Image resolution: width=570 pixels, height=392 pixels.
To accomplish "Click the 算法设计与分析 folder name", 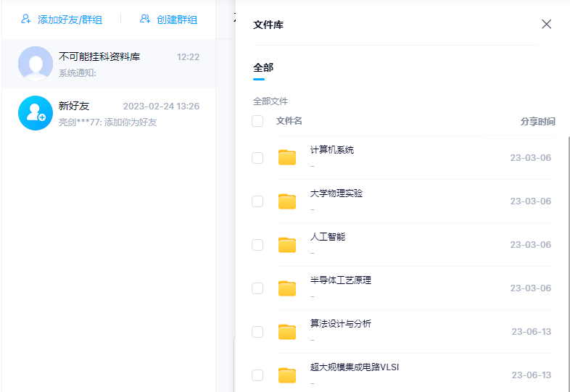I will 341,324.
